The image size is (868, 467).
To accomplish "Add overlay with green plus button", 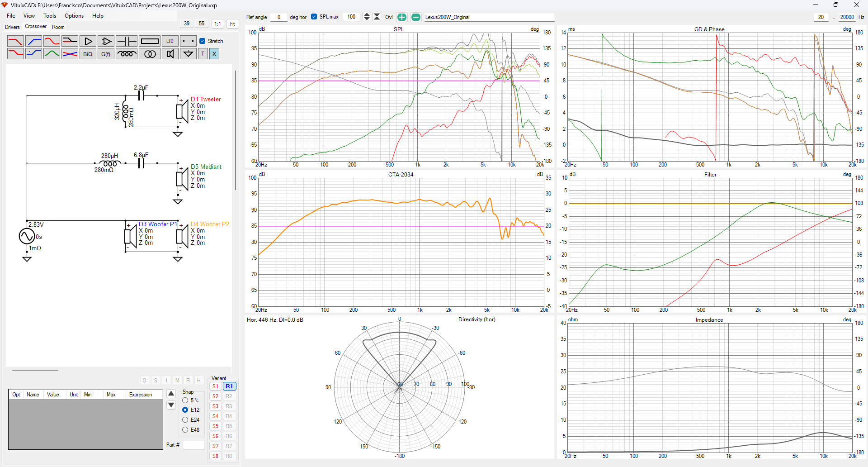I will (x=402, y=17).
